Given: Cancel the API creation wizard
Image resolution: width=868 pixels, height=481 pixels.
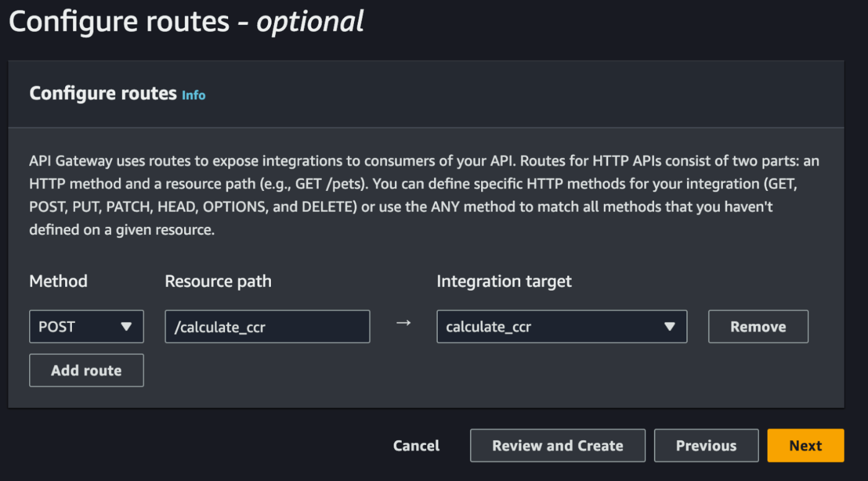Looking at the screenshot, I should 416,446.
